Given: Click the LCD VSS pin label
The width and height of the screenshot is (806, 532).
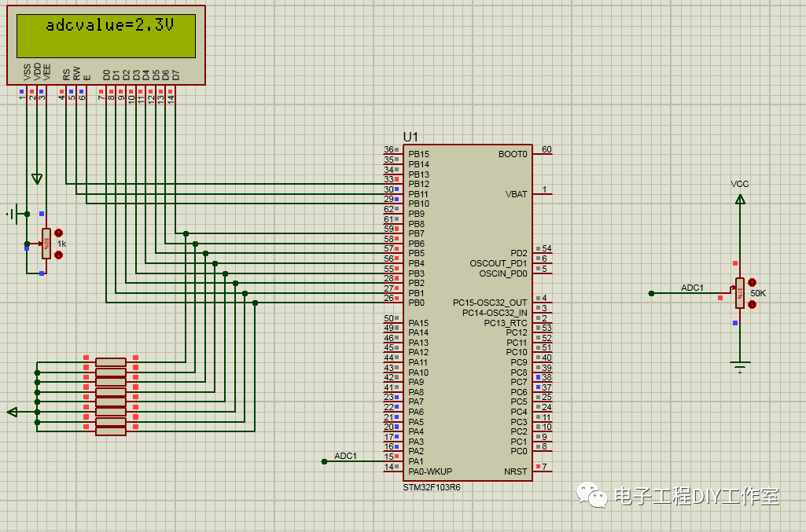Looking at the screenshot, I should (28, 72).
